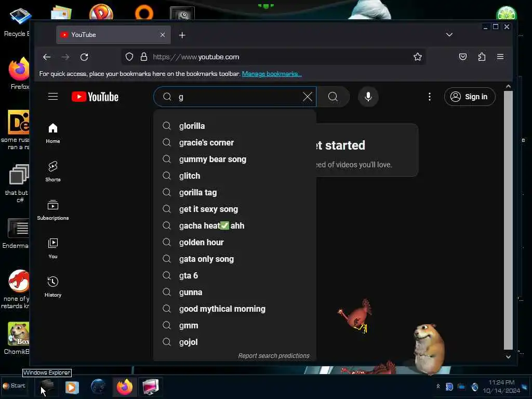The image size is (532, 399).
Task: Pick the 'gata only song' suggestion
Action: [x=235, y=259]
